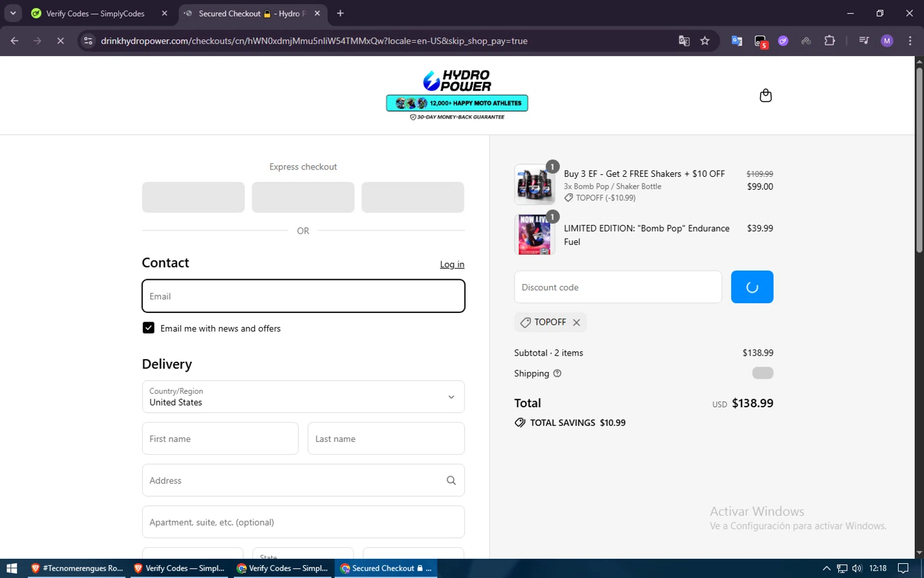The image size is (924, 578).
Task: Click the TOTAL SAVINGS $10.99 text
Action: [x=578, y=423]
